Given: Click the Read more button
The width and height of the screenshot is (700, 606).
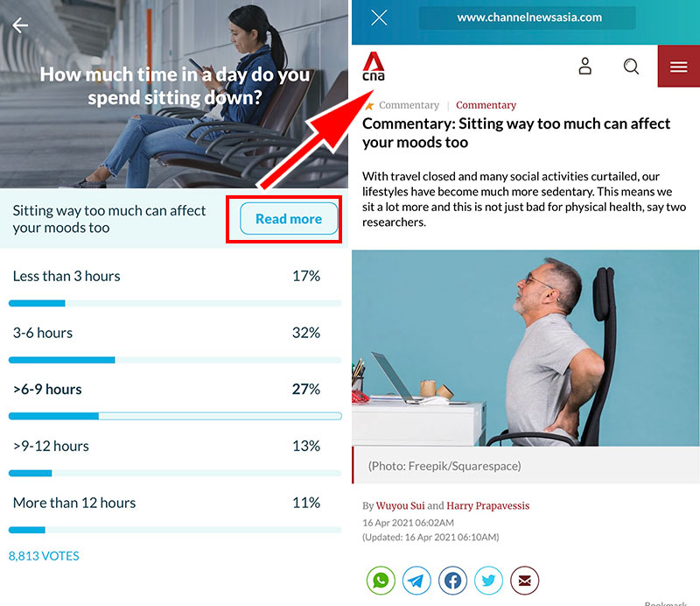Looking at the screenshot, I should pyautogui.click(x=289, y=219).
